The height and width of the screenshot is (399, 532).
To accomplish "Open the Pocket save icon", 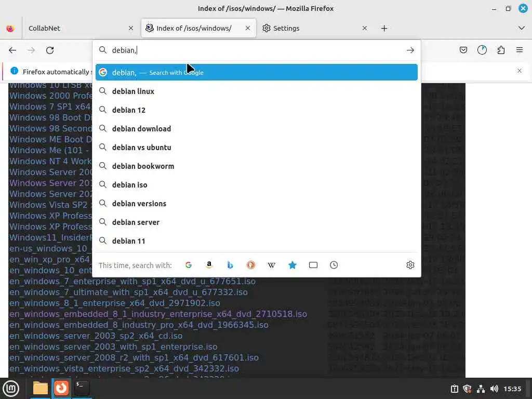I will [x=463, y=50].
